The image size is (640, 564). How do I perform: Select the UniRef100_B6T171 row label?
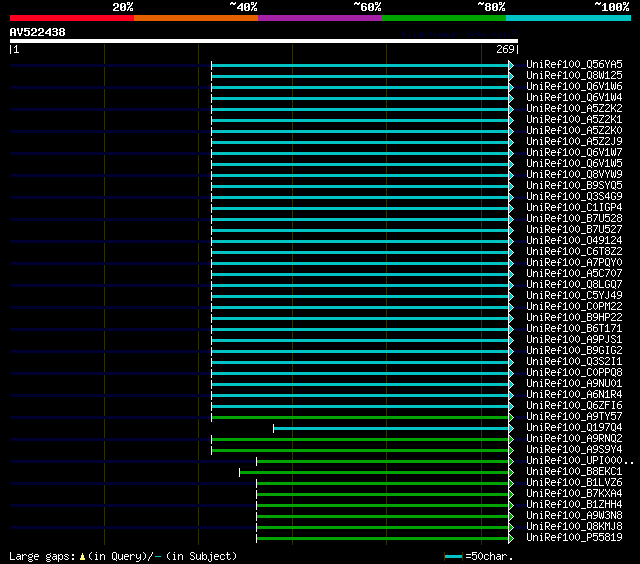click(x=574, y=329)
